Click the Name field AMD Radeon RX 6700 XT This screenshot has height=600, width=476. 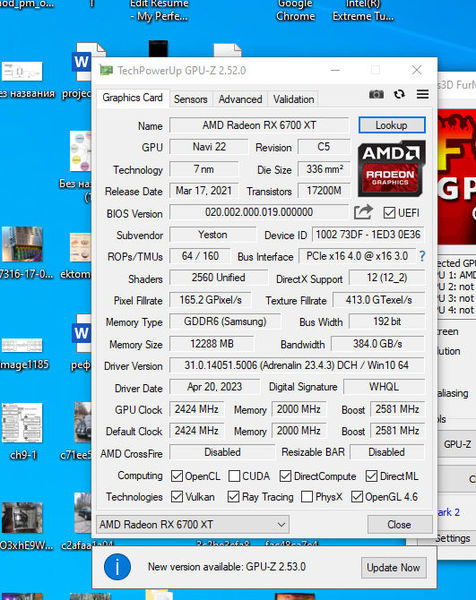[259, 125]
